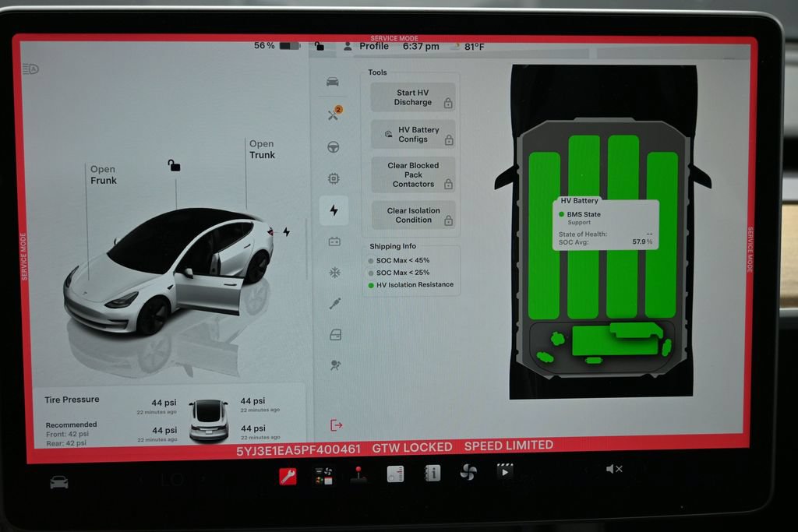Tap Open Frunk label
Viewport: 798px width, 532px height.
[x=104, y=174]
